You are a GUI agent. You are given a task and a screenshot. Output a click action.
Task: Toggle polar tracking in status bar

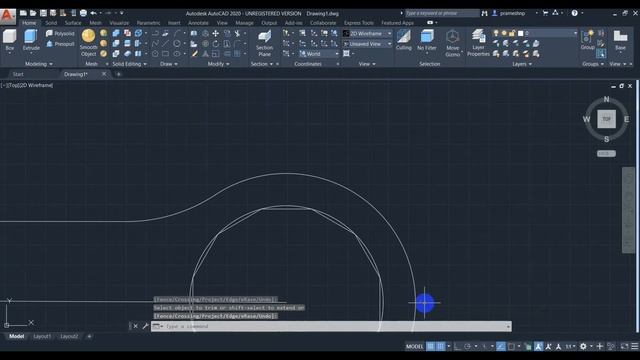468,347
